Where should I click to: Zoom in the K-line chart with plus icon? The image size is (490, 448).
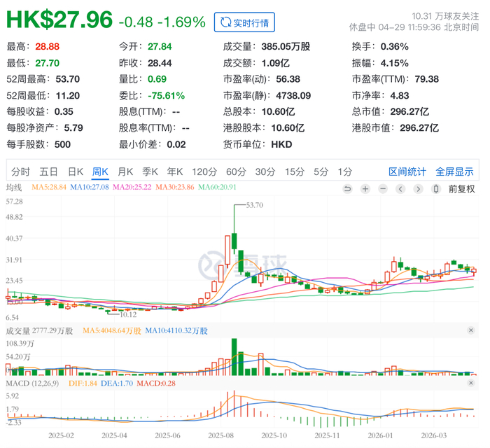coord(365,189)
